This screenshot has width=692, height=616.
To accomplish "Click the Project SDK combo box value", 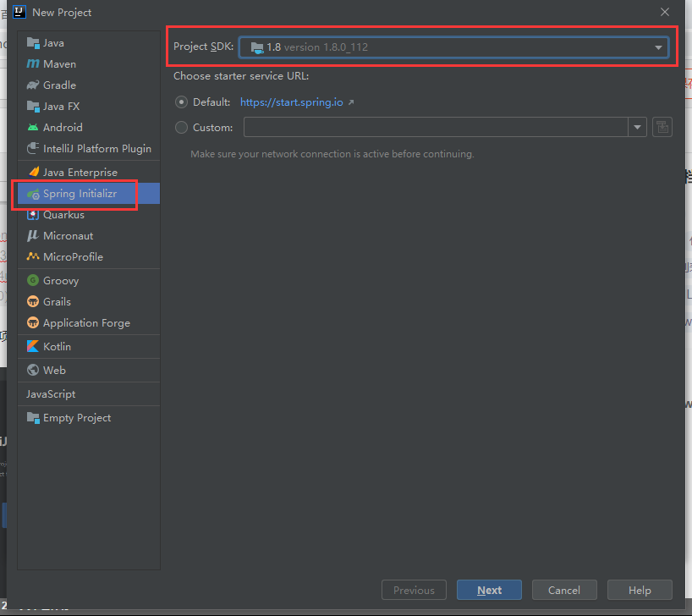I will (453, 47).
